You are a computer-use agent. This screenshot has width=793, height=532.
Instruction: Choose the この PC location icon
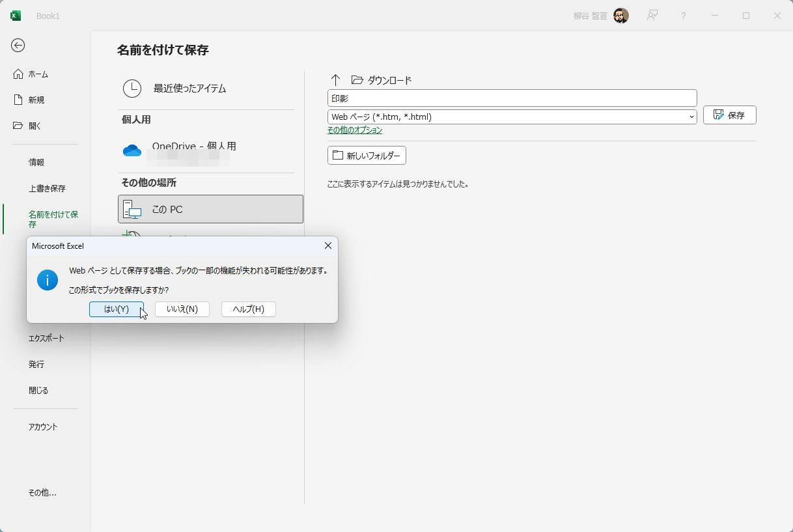[x=132, y=209]
